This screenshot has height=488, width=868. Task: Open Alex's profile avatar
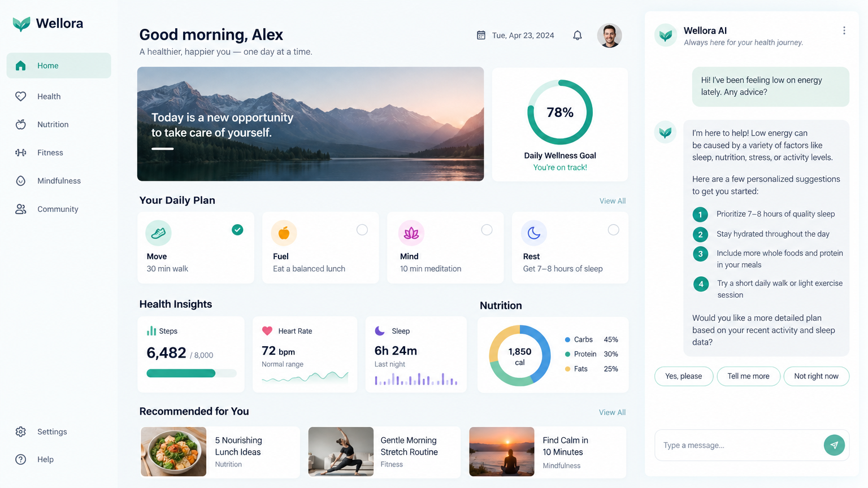[x=609, y=36]
